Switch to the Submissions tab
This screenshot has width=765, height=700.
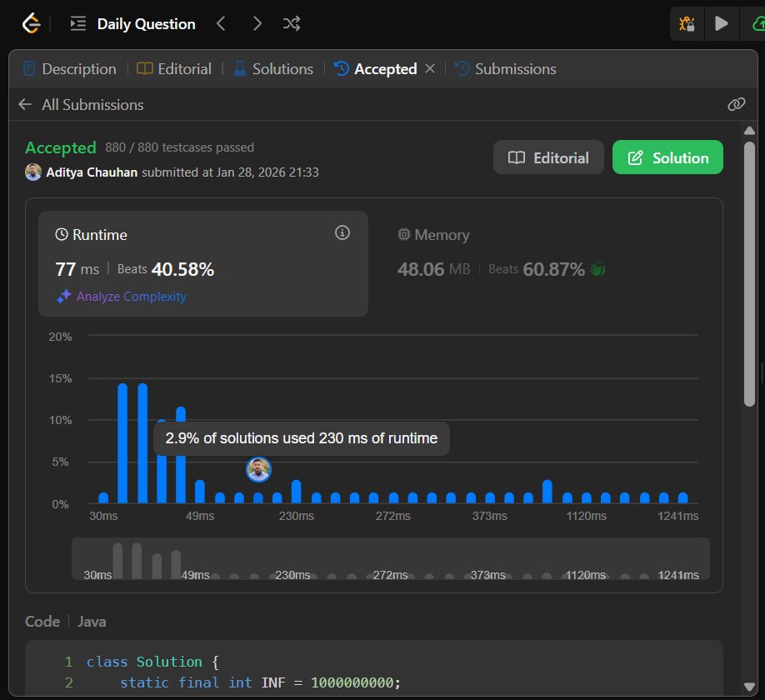(506, 69)
